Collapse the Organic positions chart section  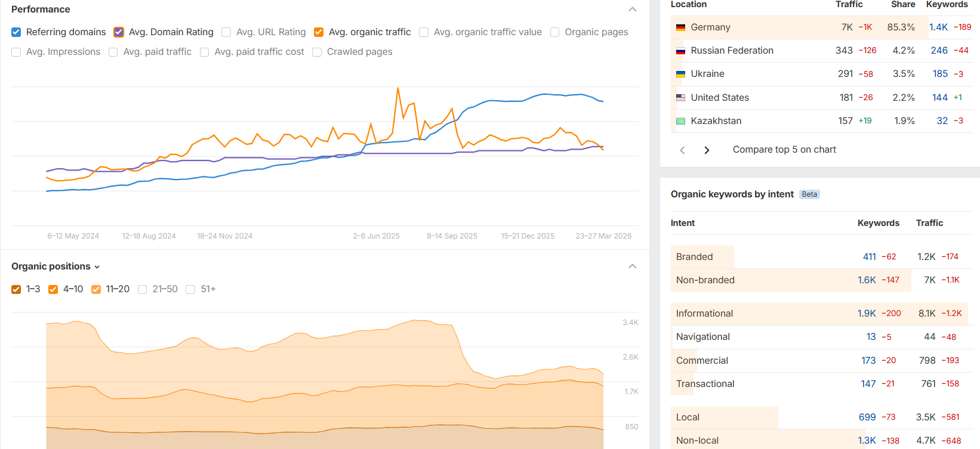[633, 266]
